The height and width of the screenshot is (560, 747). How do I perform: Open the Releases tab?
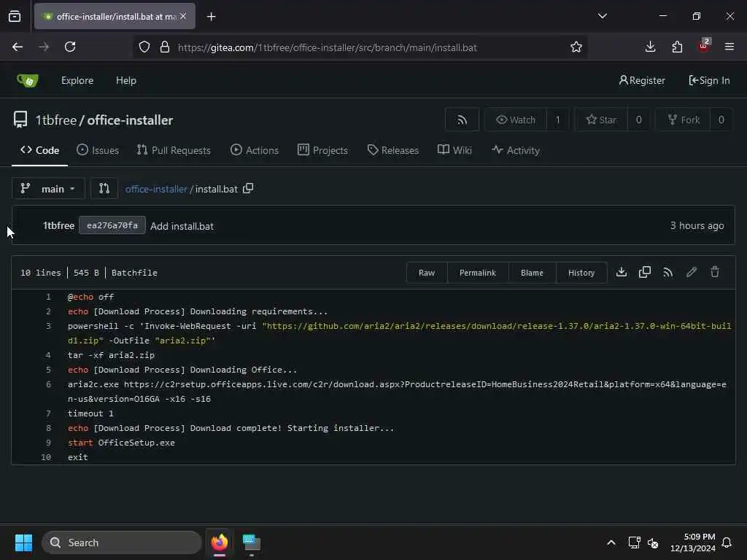tap(392, 150)
